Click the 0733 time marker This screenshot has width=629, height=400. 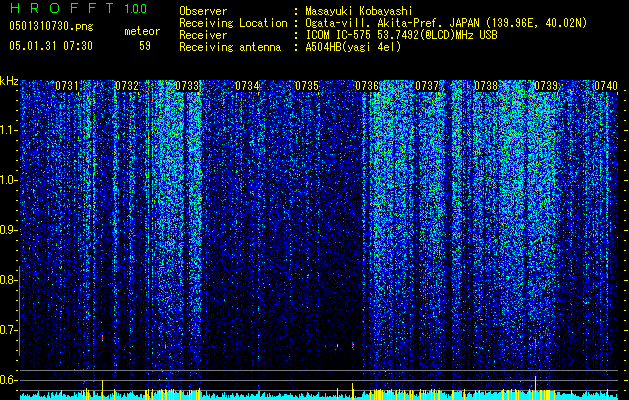(187, 86)
